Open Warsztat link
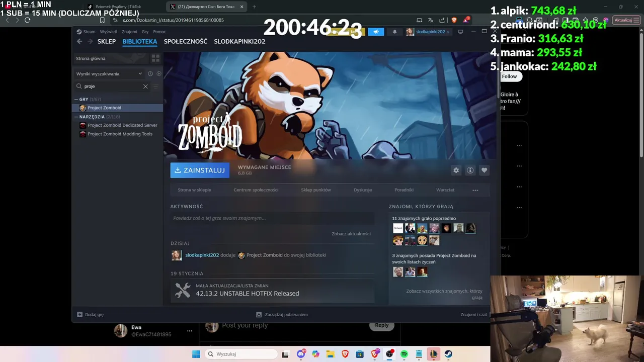The height and width of the screenshot is (362, 644). [x=445, y=190]
